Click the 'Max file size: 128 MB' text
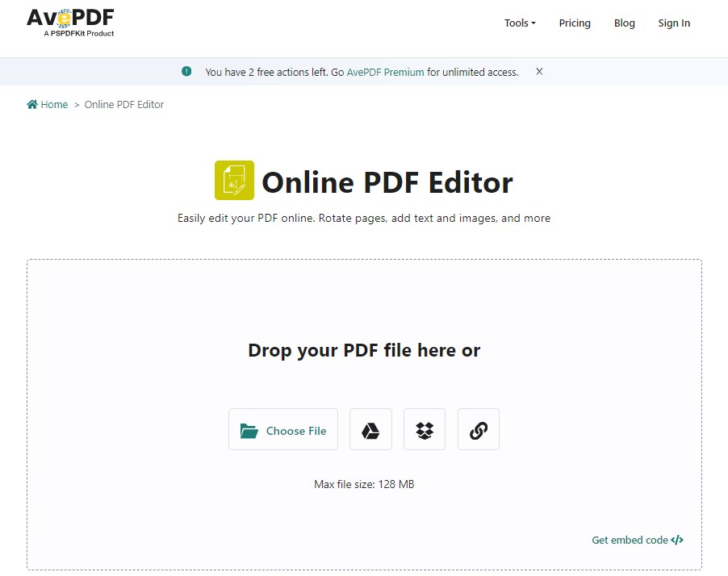The height and width of the screenshot is (576, 728). click(x=364, y=484)
